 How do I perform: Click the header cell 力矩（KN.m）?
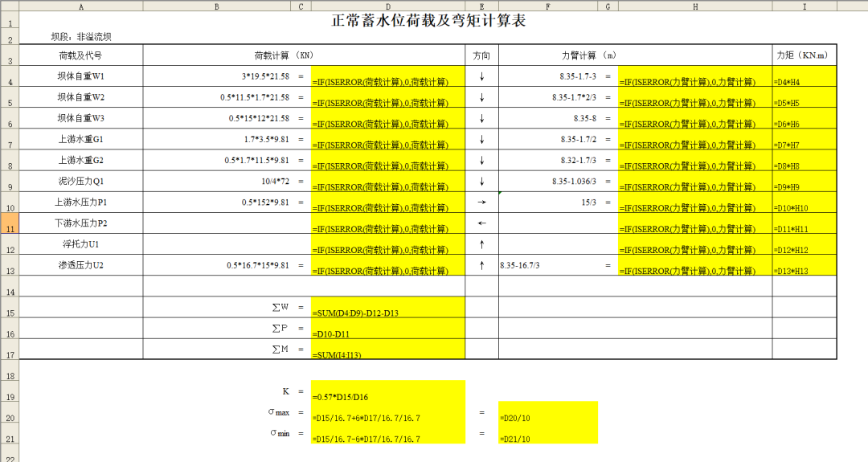click(805, 55)
